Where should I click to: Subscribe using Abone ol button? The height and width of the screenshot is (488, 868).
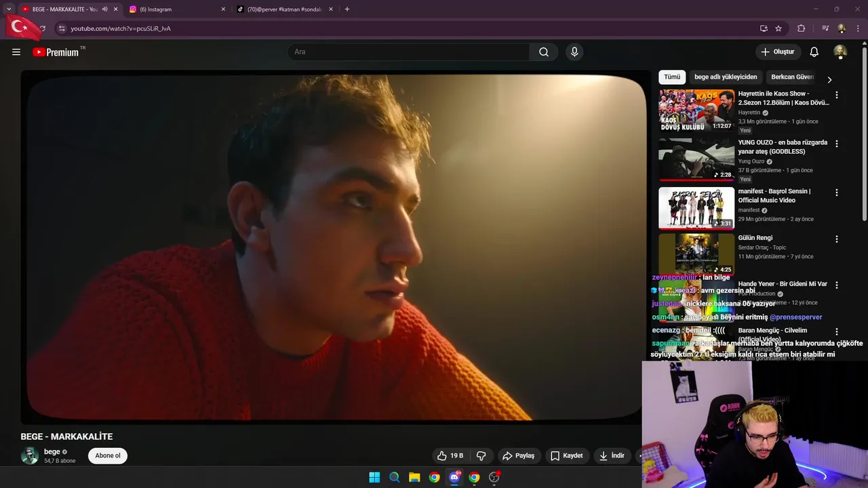108,455
